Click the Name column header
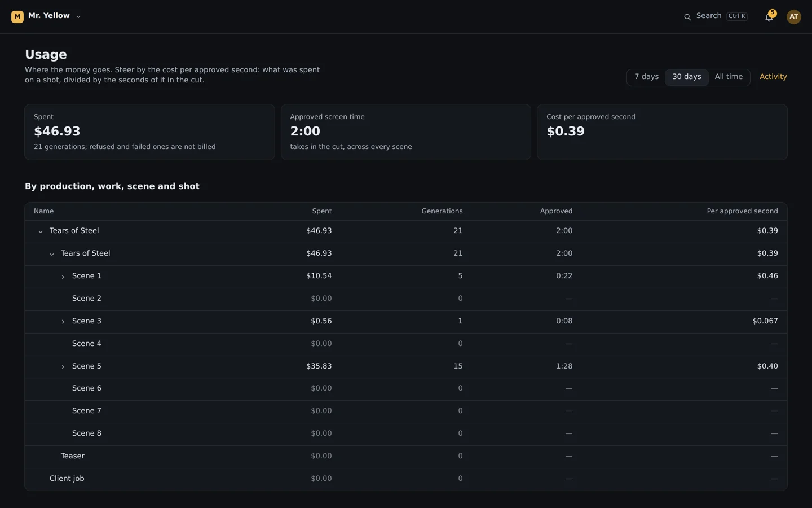Screen dimensions: 812x508 (x=44, y=211)
